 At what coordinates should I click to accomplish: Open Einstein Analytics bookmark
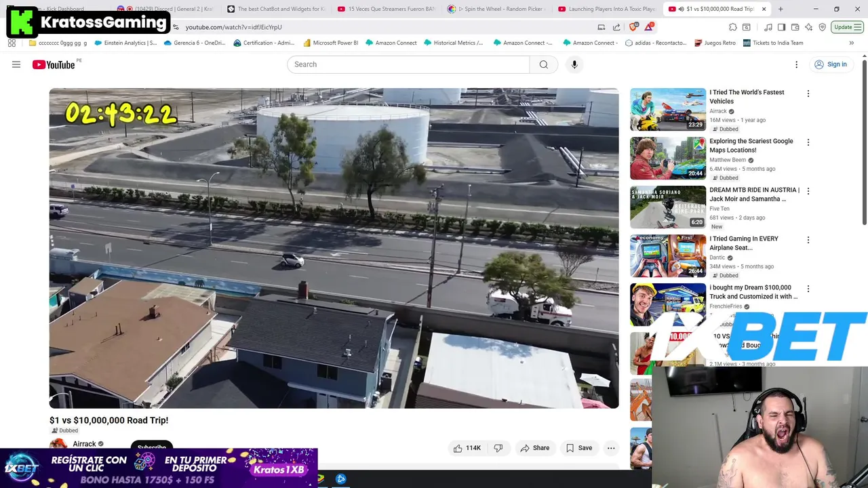click(x=125, y=43)
